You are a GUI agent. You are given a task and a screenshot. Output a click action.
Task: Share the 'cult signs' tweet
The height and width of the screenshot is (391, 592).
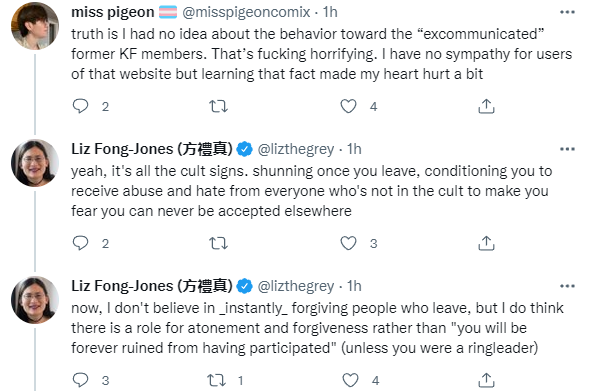pyautogui.click(x=486, y=243)
